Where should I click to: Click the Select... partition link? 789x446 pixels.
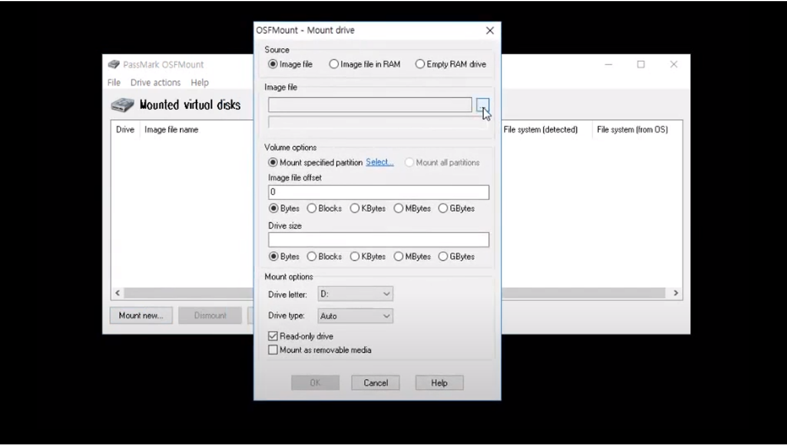coord(380,162)
